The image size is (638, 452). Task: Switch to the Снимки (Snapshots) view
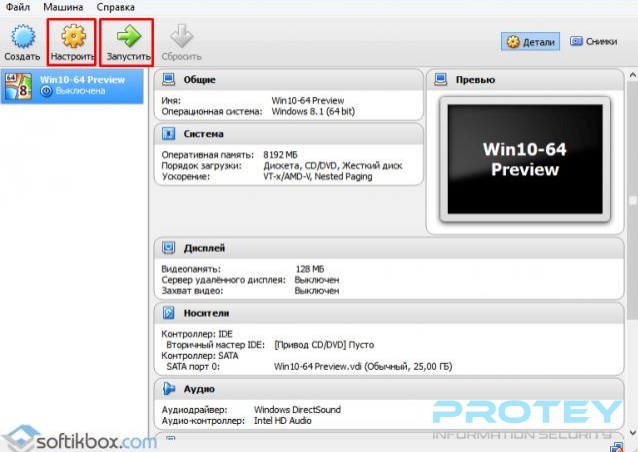pyautogui.click(x=593, y=42)
